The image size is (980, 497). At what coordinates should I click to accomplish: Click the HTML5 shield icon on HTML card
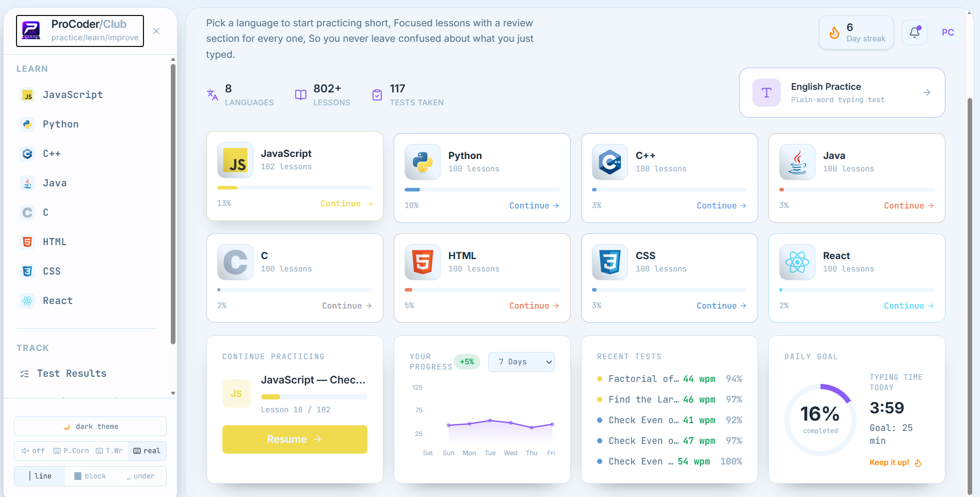423,262
